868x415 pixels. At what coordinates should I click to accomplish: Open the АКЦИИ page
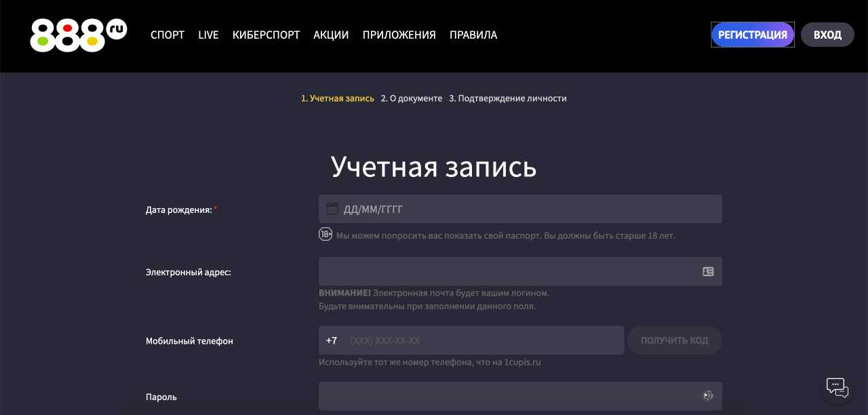tap(331, 35)
